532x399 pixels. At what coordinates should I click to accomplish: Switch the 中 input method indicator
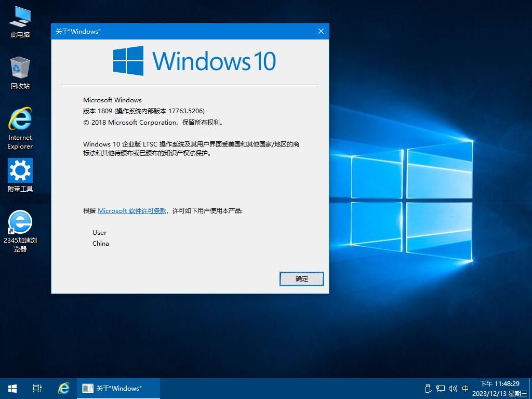coord(465,389)
